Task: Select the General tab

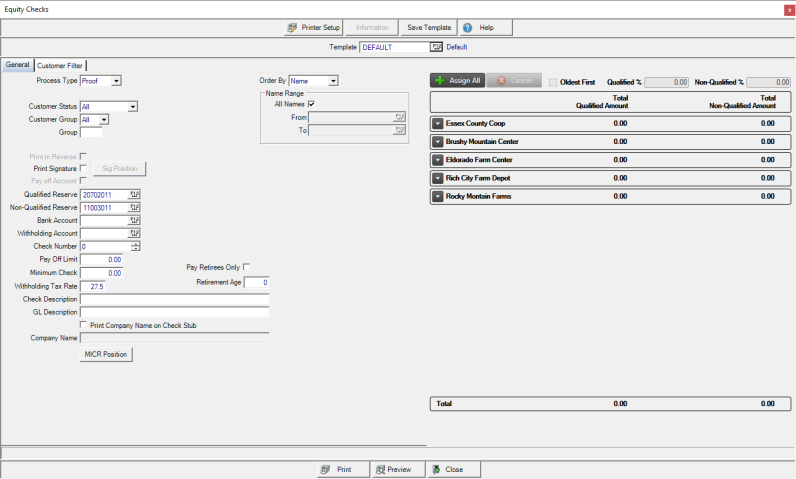Action: click(18, 66)
